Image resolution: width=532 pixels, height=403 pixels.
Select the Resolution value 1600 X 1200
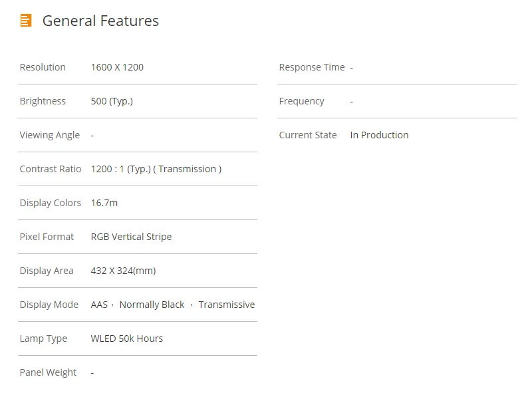117,67
